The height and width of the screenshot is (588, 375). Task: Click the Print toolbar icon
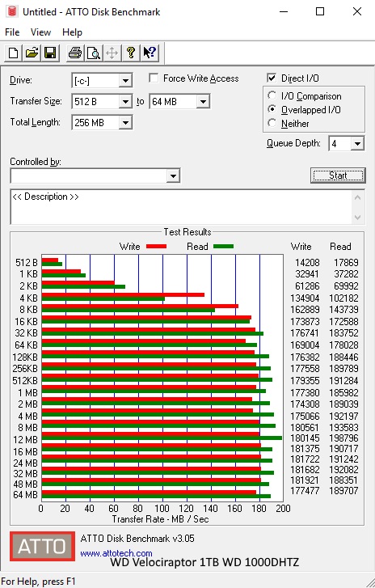75,53
